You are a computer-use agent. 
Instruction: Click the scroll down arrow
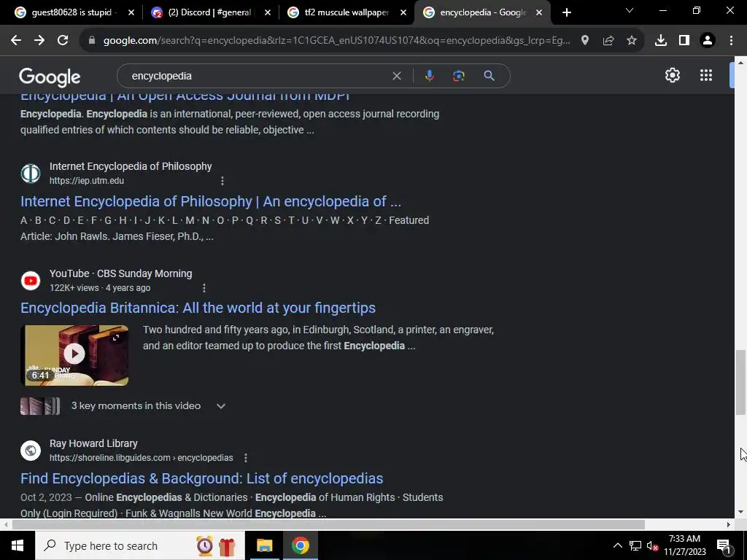(x=740, y=512)
